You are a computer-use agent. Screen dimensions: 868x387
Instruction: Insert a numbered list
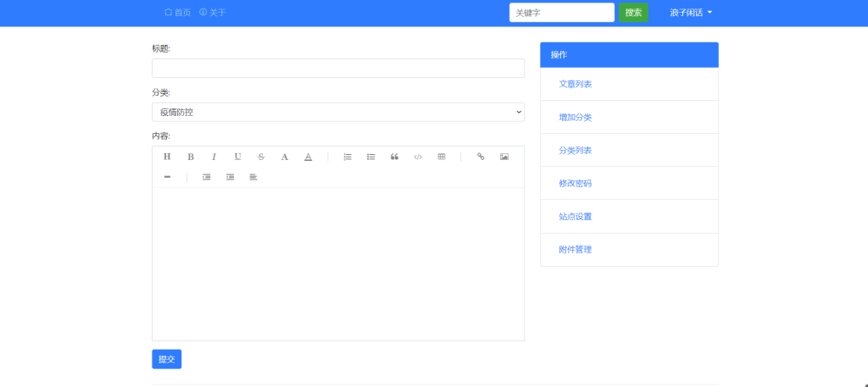tap(348, 157)
